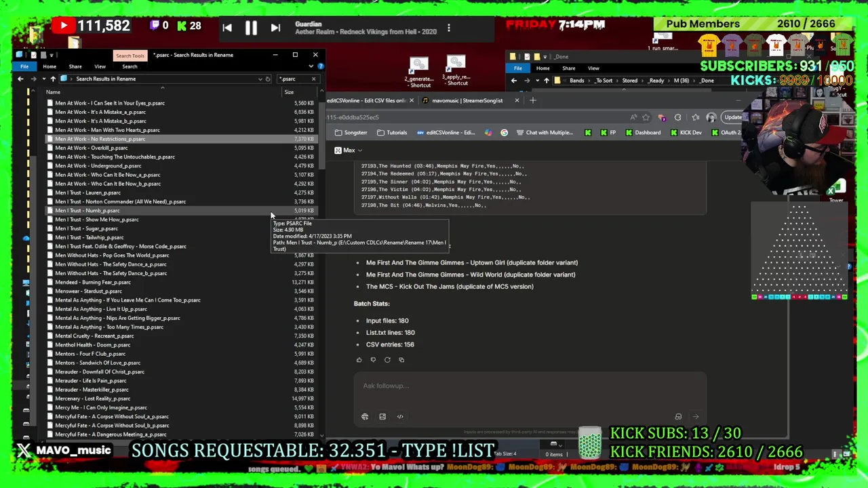Expand address bar history dropdown in Rename Explorer
Screen dimensions: 868x488
pyautogui.click(x=260, y=79)
